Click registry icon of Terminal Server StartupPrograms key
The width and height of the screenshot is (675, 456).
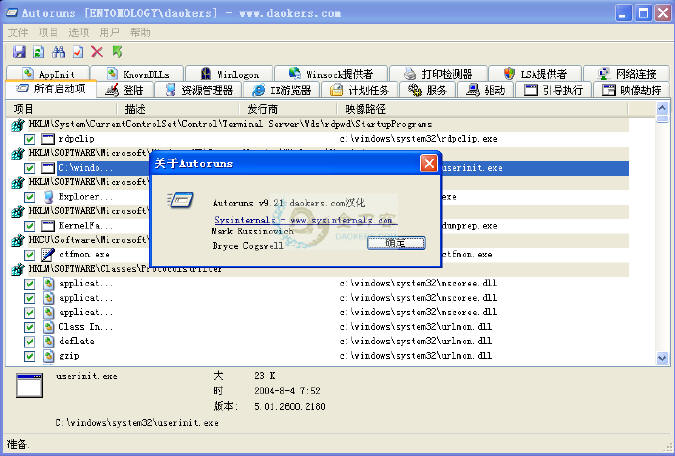click(18, 125)
